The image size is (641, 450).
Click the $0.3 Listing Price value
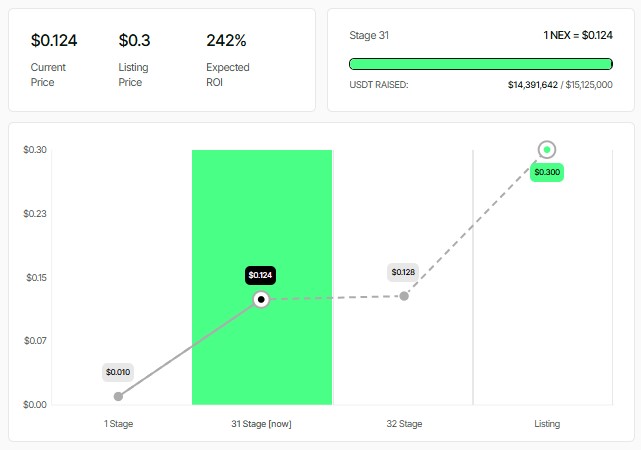point(134,41)
